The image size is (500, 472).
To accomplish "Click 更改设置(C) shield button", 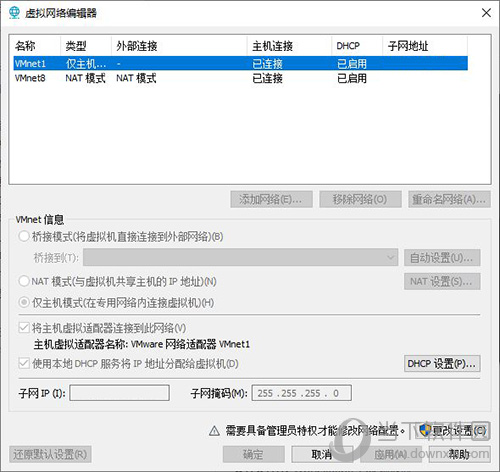I will point(452,431).
